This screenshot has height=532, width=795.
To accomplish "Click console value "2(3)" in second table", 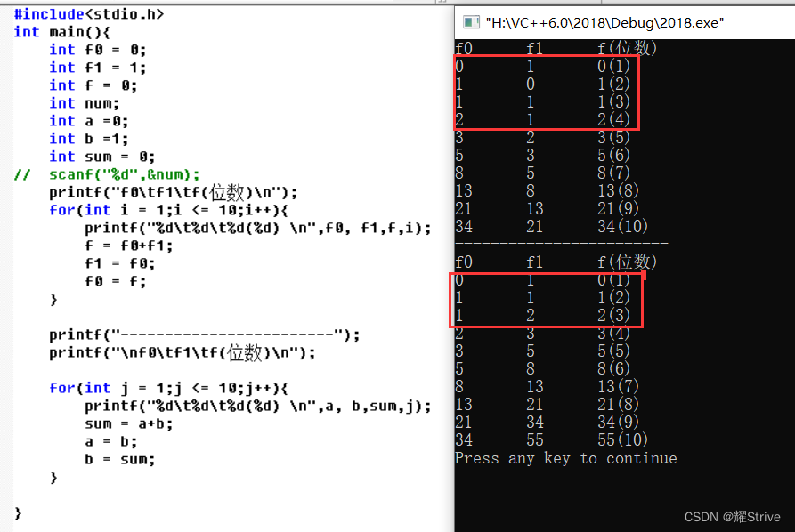I will (x=613, y=315).
